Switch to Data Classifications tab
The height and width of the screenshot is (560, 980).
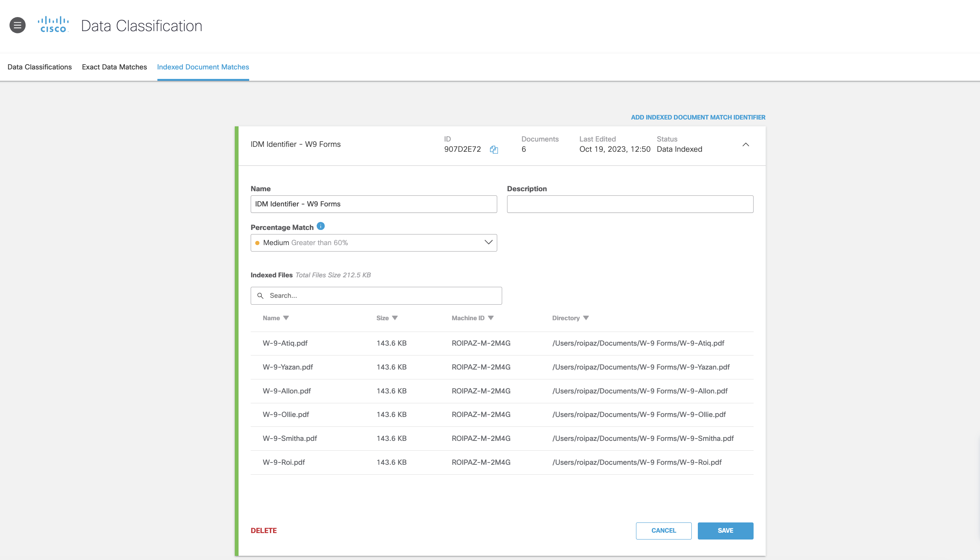click(39, 67)
